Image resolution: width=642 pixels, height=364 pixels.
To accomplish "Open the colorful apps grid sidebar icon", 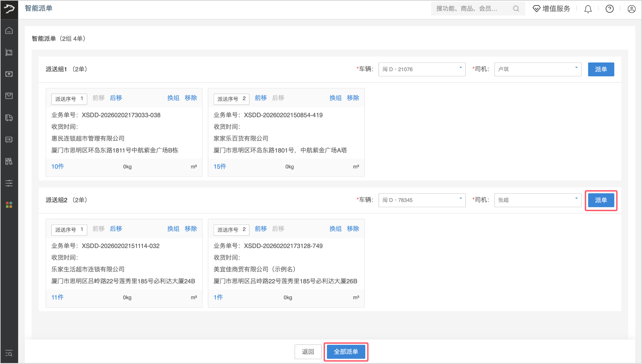I will [9, 205].
